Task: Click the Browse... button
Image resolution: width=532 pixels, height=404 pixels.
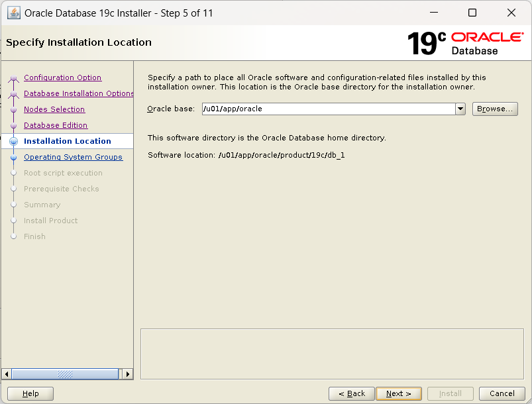Action: coord(495,109)
